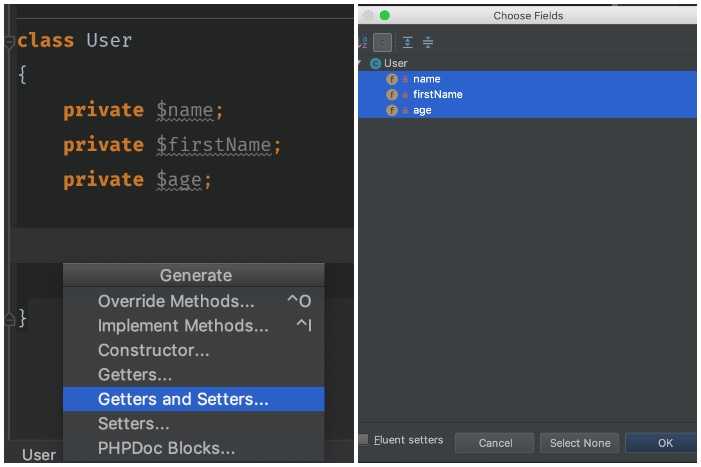
Task: Click the sort alphabetically icon
Action: pos(363,42)
